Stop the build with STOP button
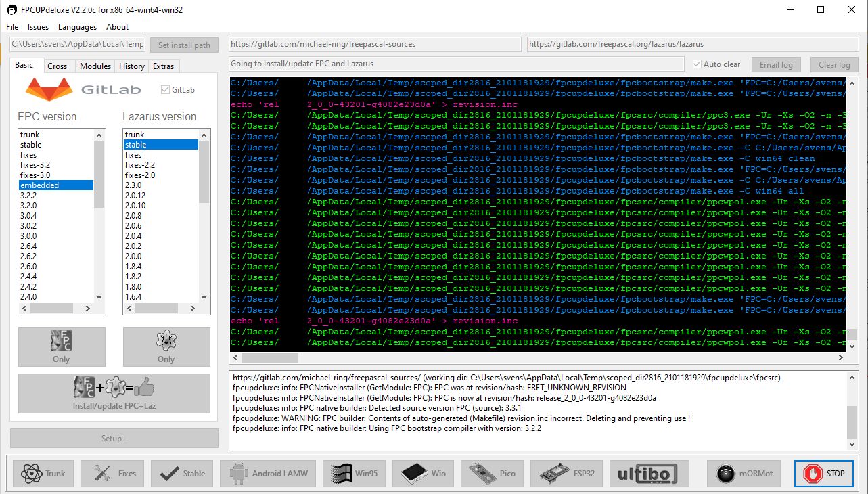The height and width of the screenshot is (494, 868). tap(824, 473)
